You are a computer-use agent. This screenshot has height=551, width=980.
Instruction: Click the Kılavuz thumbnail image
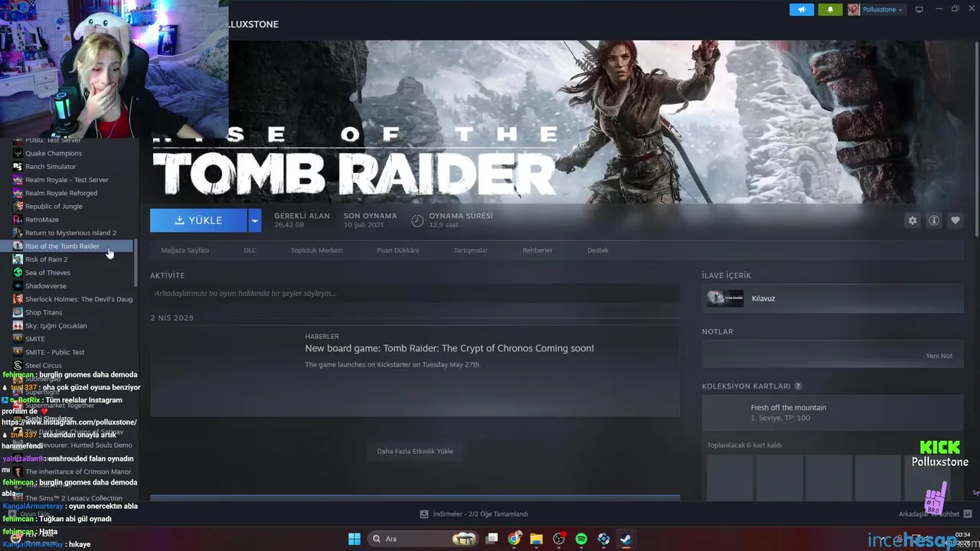724,298
